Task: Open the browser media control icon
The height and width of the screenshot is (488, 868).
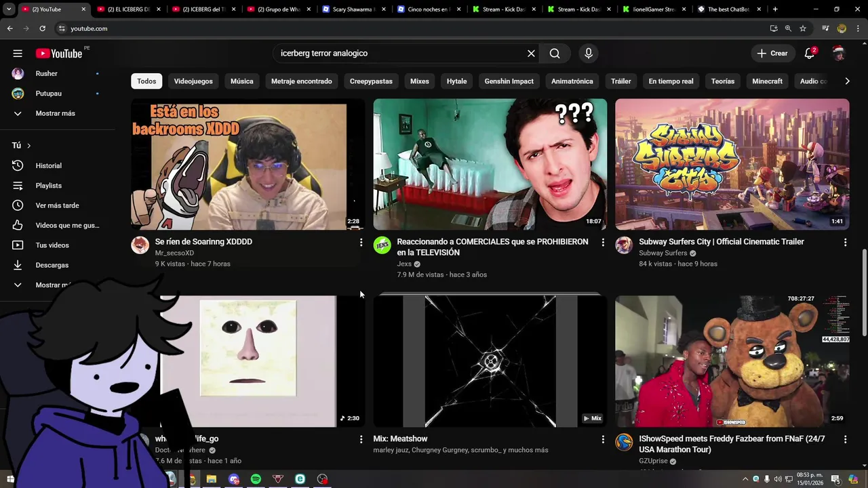Action: point(825,28)
